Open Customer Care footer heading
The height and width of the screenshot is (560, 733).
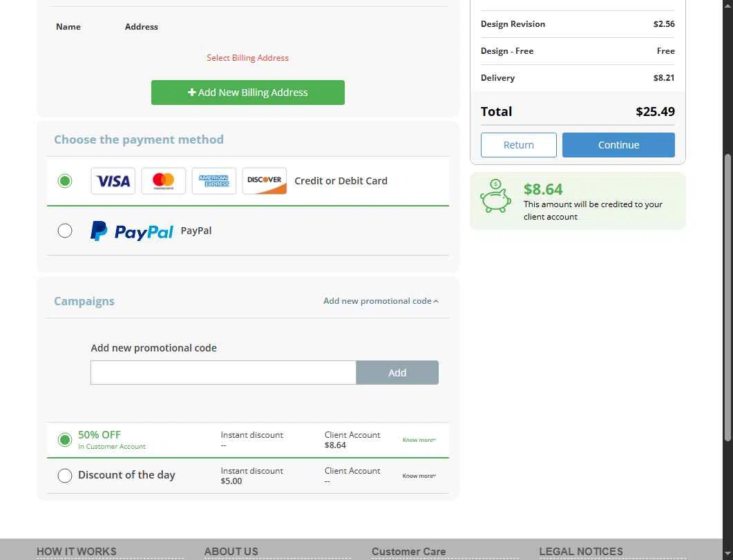click(408, 552)
